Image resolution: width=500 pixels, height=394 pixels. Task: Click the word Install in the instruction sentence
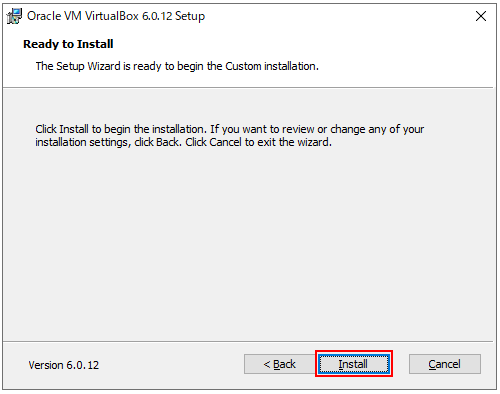74,129
